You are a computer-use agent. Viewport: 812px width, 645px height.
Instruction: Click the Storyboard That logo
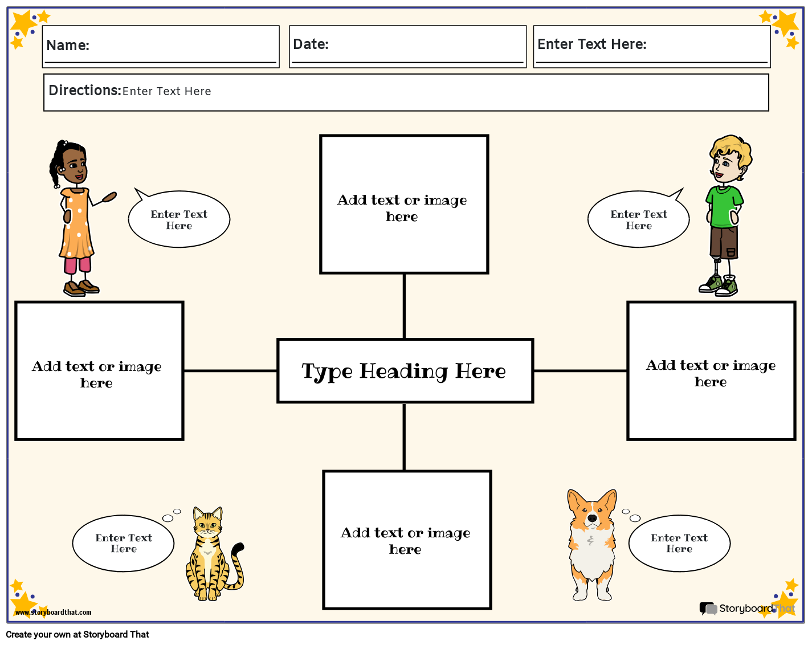pyautogui.click(x=746, y=609)
